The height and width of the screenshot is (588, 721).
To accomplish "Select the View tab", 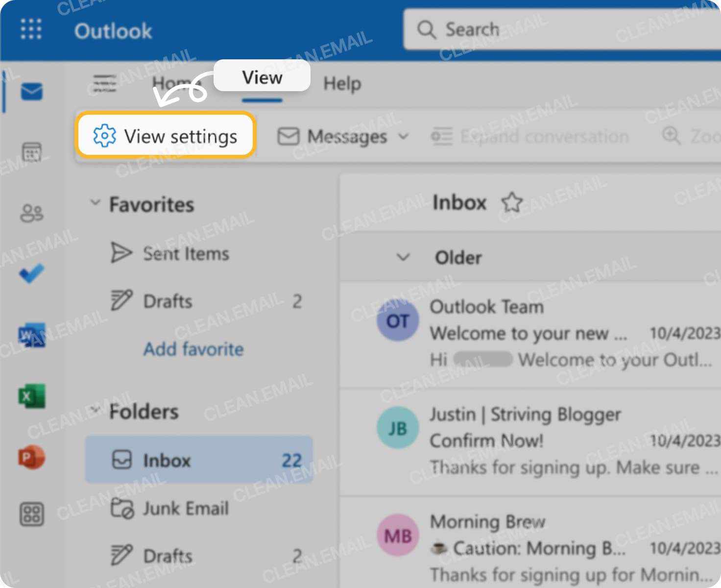I will click(262, 76).
